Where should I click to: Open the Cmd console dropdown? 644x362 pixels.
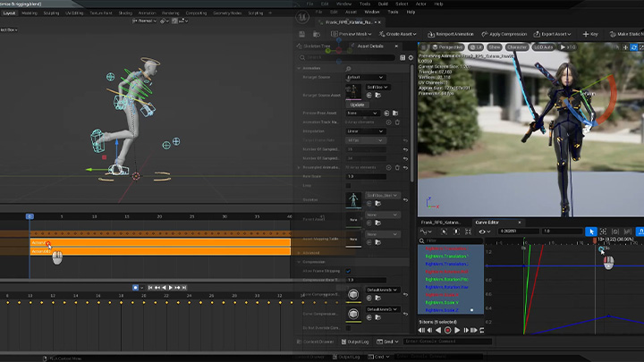pos(387,341)
